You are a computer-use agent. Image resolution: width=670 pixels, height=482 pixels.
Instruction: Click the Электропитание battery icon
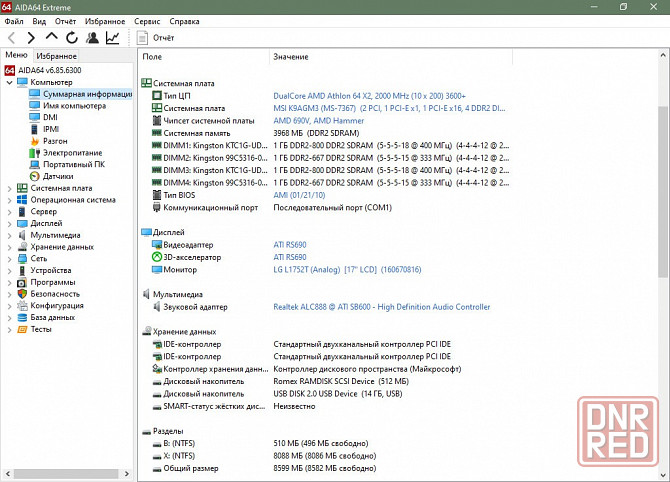click(35, 153)
